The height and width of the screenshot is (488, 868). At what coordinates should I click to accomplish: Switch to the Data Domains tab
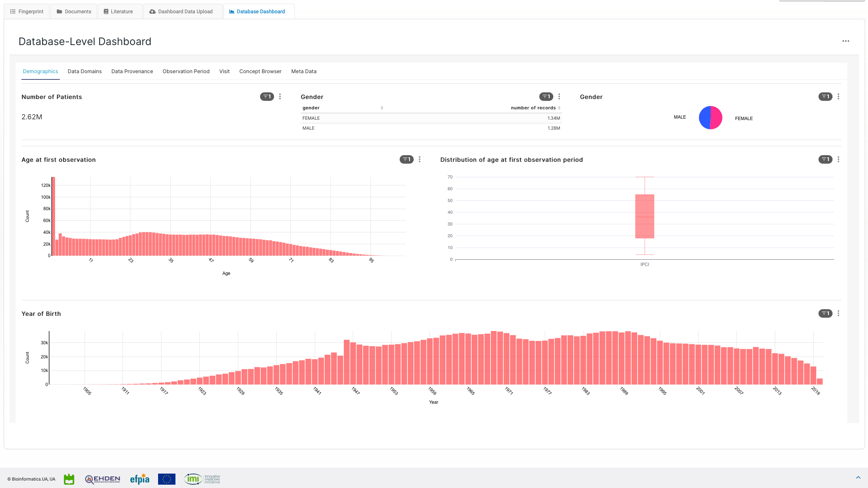(85, 71)
